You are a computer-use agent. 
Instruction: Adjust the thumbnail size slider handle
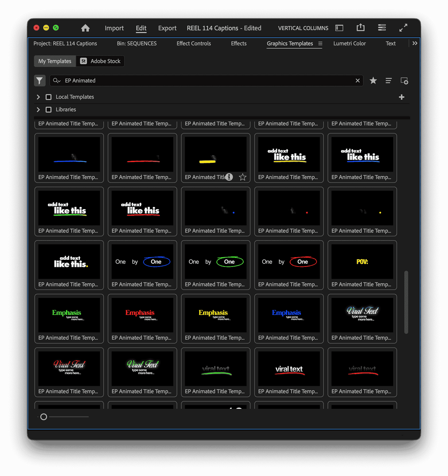click(x=44, y=417)
